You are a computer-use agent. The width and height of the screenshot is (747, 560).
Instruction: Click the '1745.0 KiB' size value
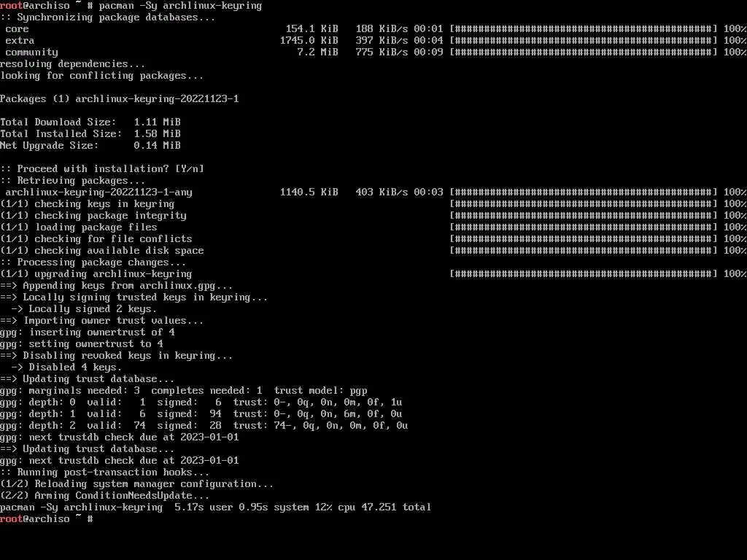[309, 41]
